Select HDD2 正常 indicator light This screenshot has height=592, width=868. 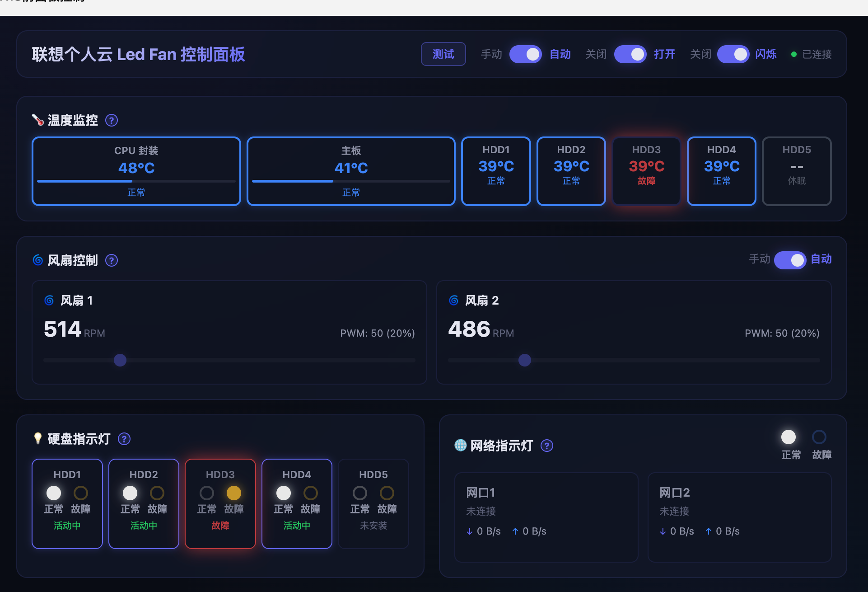[130, 493]
